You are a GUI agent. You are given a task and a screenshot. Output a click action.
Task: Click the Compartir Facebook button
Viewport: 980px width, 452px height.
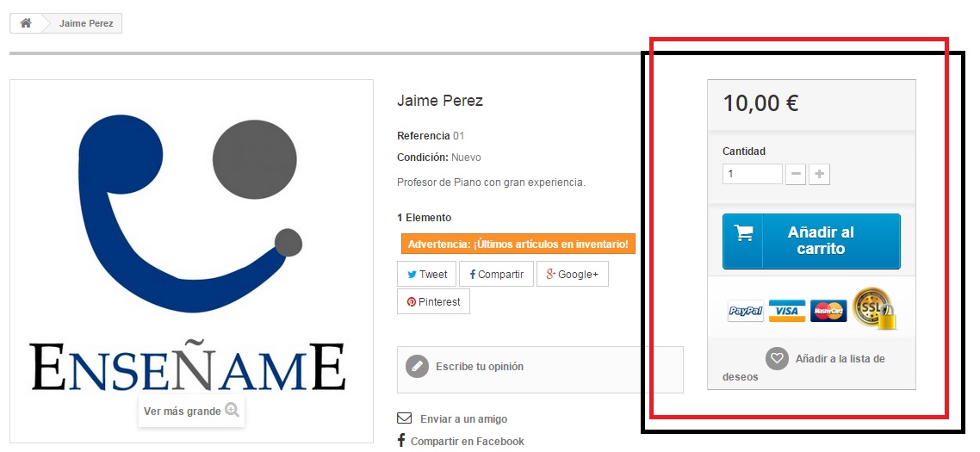click(x=496, y=274)
